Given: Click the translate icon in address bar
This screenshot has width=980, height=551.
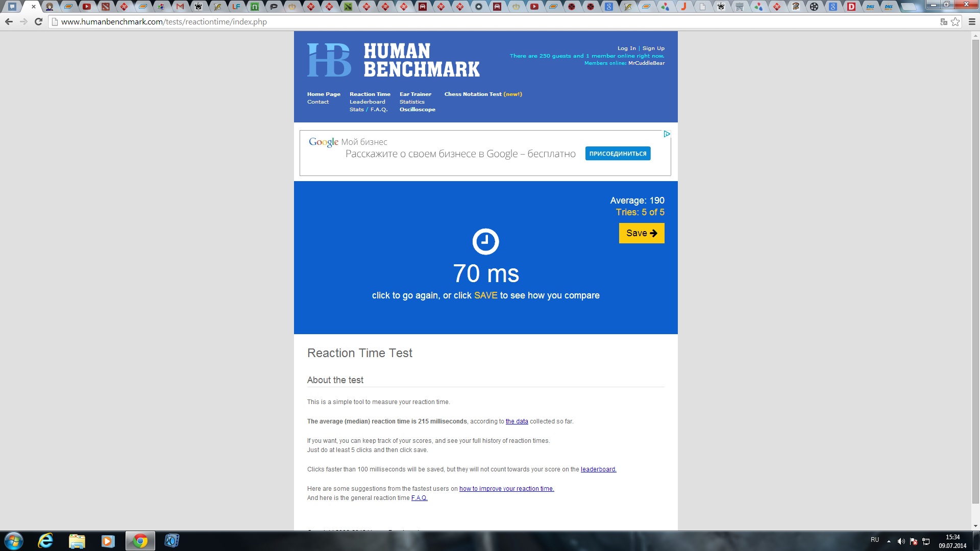Looking at the screenshot, I should click(943, 22).
